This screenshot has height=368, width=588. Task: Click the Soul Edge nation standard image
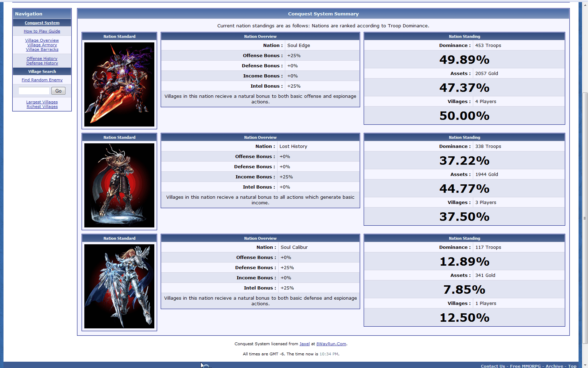(119, 84)
